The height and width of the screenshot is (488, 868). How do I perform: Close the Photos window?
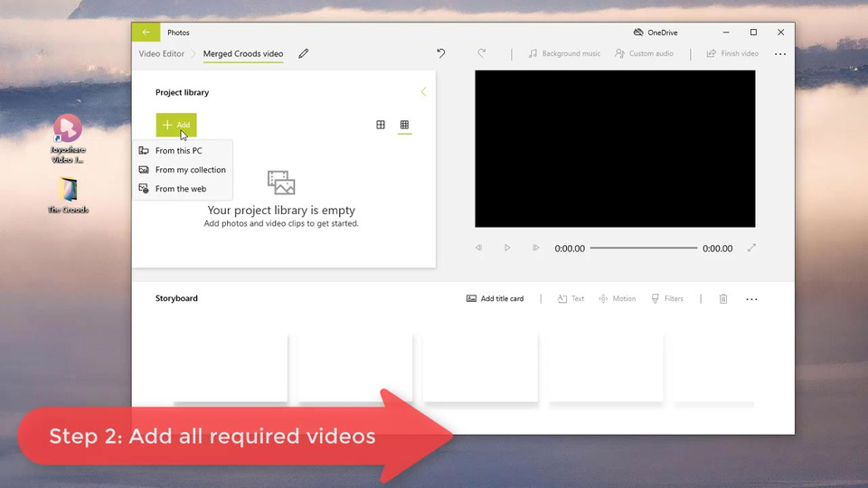(780, 33)
